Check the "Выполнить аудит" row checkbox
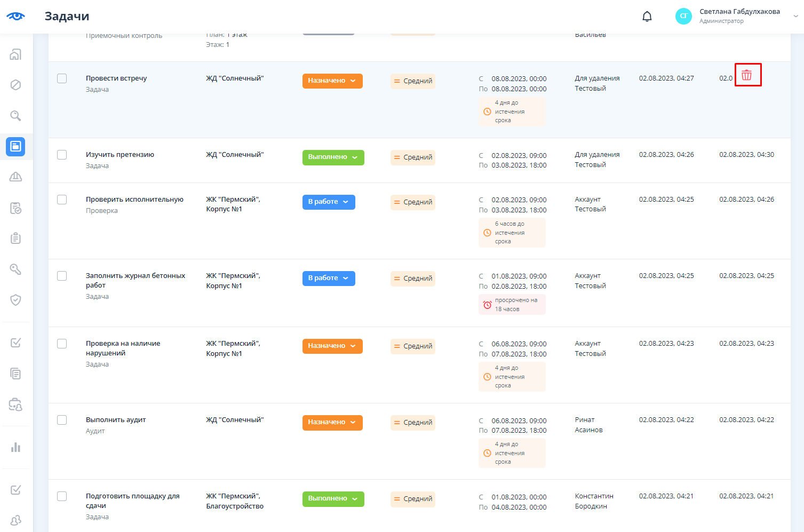 (x=62, y=420)
